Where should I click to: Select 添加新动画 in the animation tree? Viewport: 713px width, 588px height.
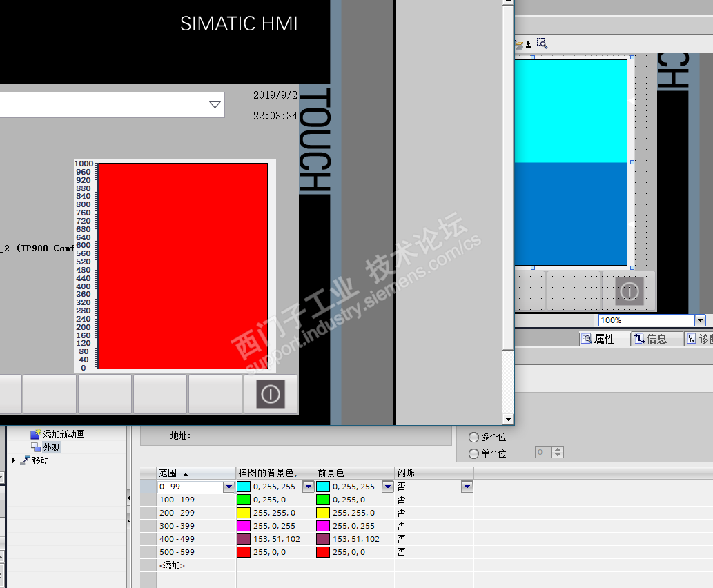64,434
